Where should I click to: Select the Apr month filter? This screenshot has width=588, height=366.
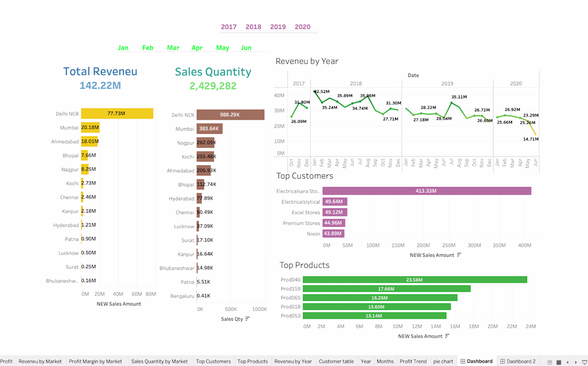click(197, 48)
